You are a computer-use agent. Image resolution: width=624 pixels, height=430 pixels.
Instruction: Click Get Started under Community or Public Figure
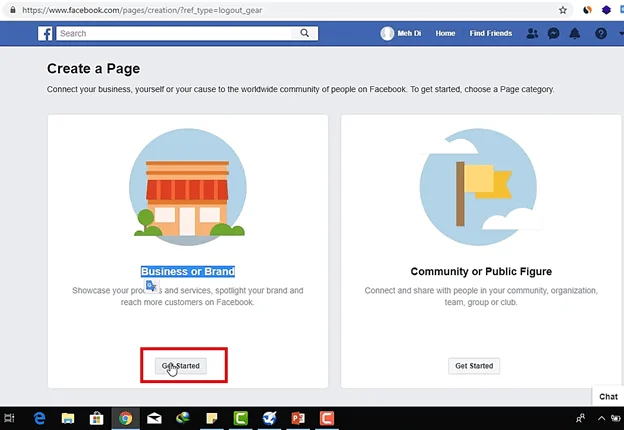[474, 366]
